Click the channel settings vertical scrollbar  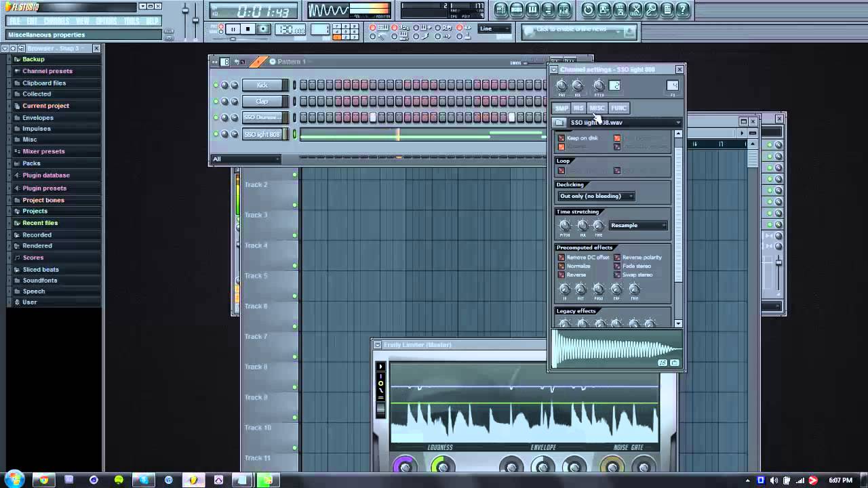click(x=678, y=228)
